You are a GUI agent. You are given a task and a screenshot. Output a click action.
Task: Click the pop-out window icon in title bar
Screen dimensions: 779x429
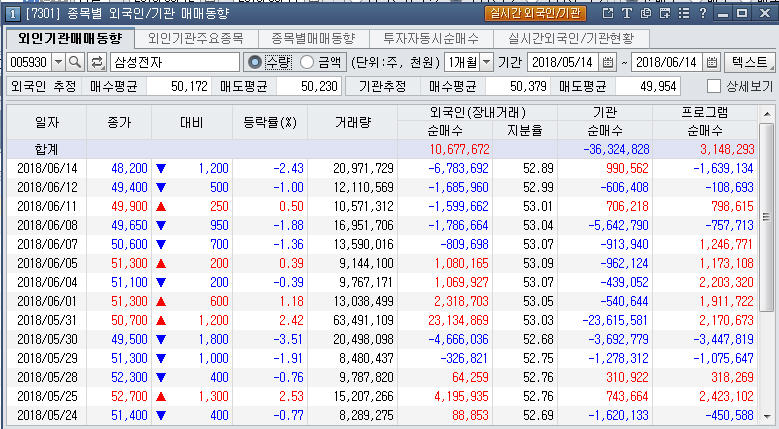click(x=606, y=14)
